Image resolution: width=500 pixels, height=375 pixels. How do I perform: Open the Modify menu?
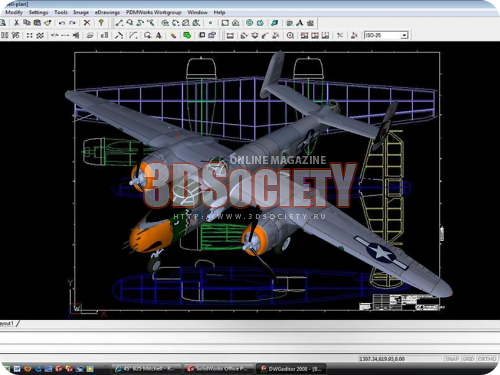(x=14, y=12)
